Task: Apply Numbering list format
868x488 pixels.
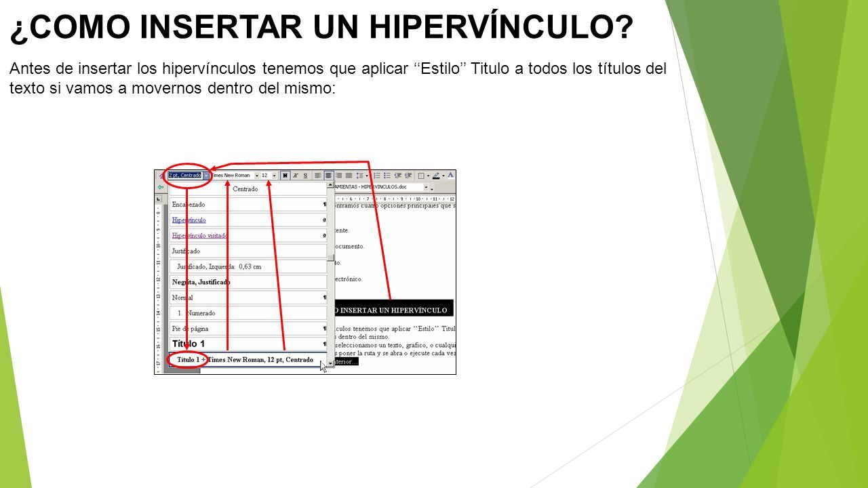Action: pos(377,175)
